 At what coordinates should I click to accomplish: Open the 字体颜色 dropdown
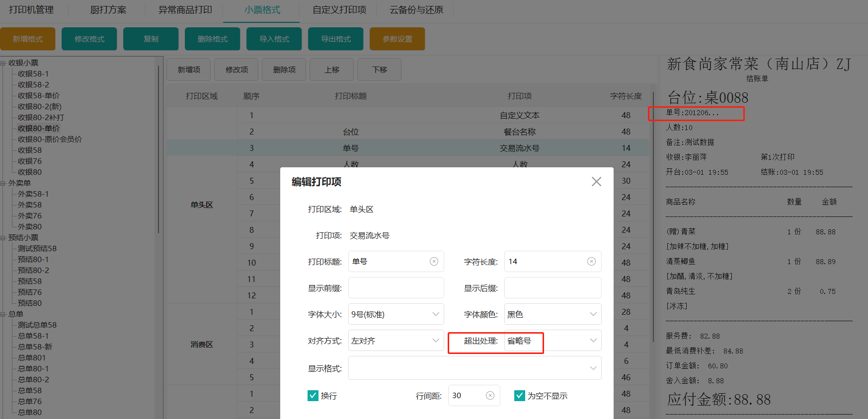pyautogui.click(x=552, y=314)
